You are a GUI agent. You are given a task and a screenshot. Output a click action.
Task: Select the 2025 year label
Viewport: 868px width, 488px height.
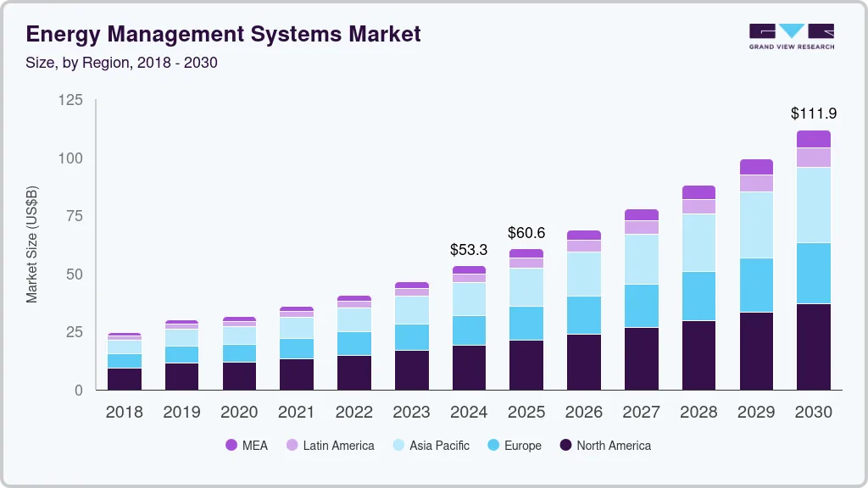(526, 413)
